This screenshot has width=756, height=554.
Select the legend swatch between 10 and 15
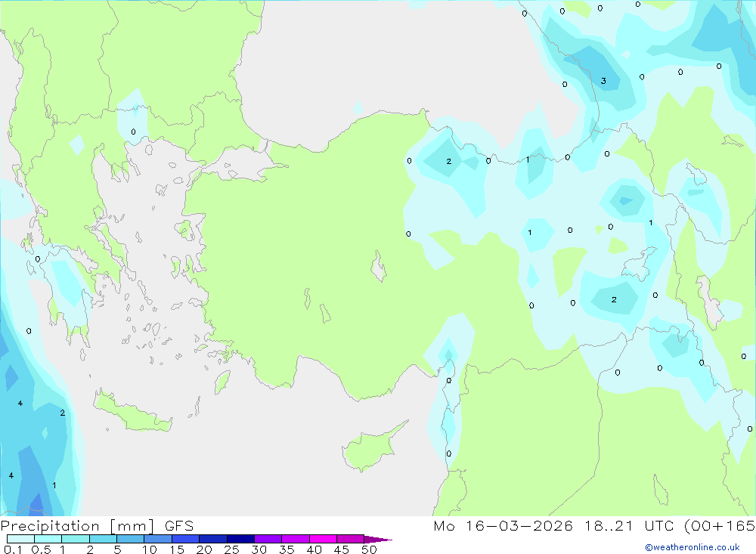[x=158, y=539]
